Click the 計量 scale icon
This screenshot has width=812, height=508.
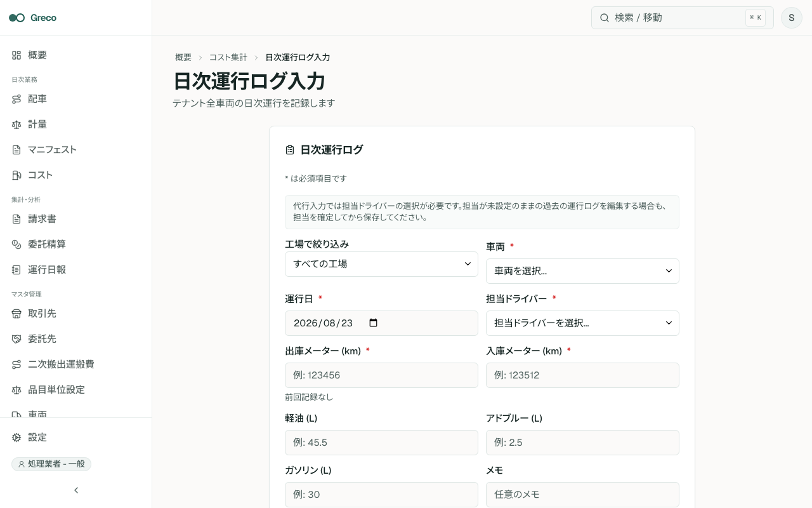(16, 124)
